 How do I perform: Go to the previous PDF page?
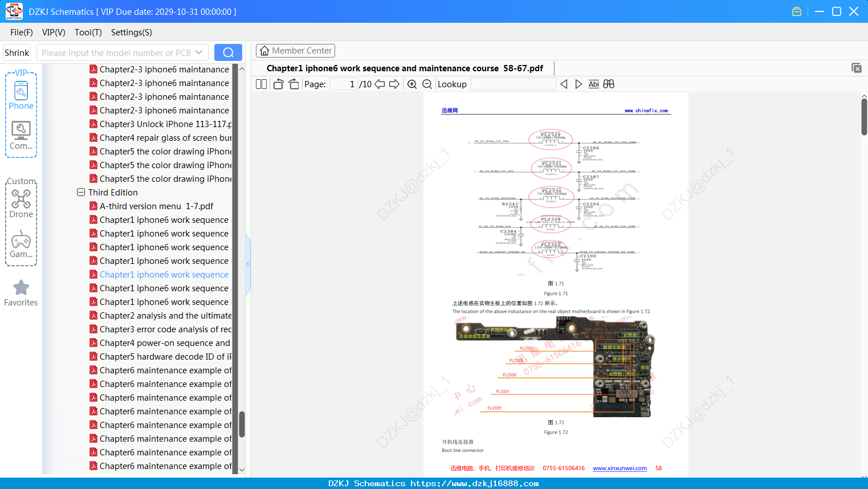[380, 84]
